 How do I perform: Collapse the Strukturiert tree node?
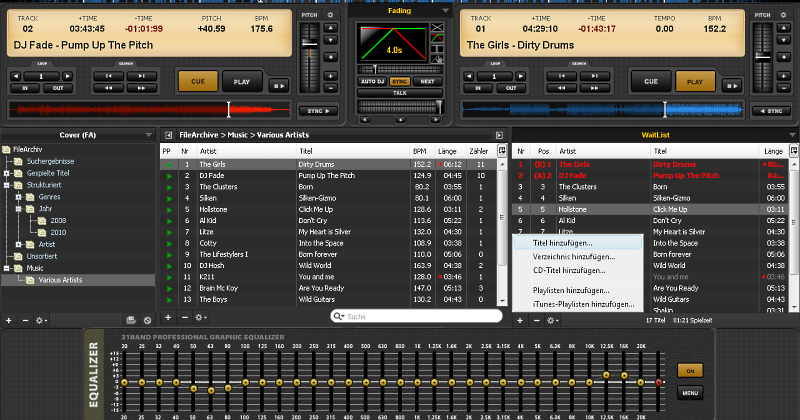[x=7, y=185]
